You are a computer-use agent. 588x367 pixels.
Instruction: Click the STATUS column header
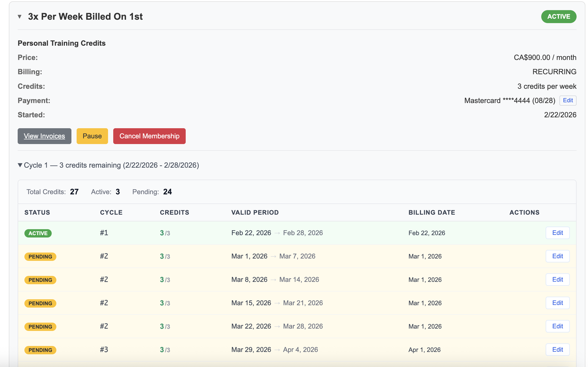pyautogui.click(x=37, y=213)
